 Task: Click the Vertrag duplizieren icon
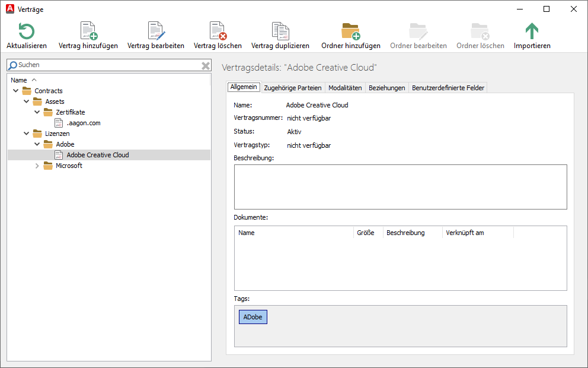[x=280, y=31]
